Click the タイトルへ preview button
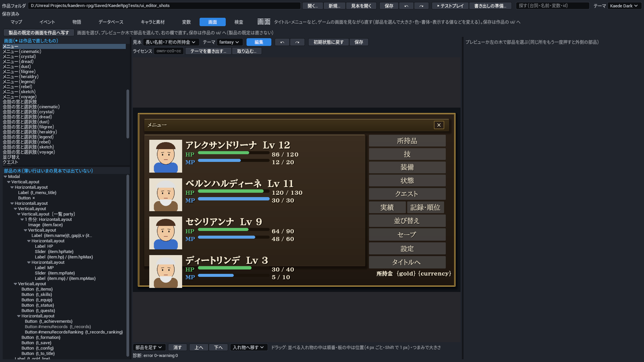The height and width of the screenshot is (362, 644). pos(407,262)
